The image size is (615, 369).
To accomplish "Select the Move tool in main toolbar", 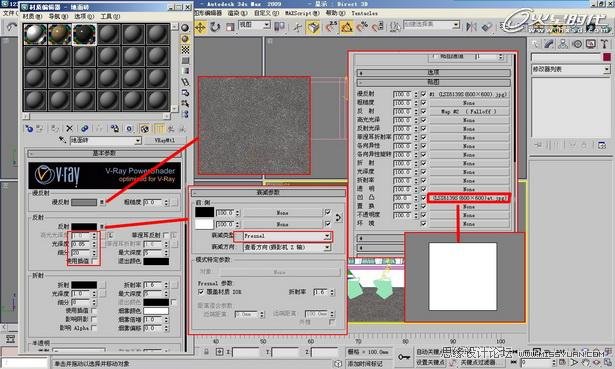I will coord(200,27).
